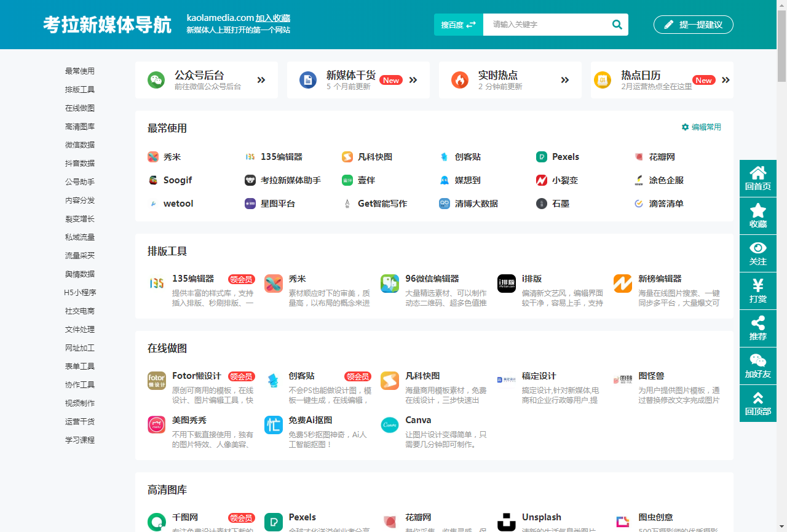This screenshot has width=787, height=532.
Task: Click the 免费Ai抠图 icon
Action: click(x=274, y=425)
